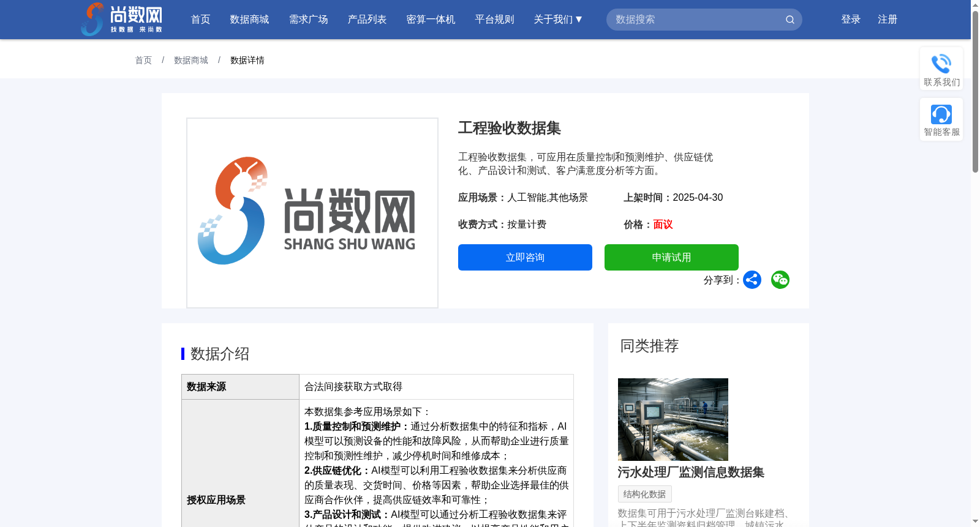Click the 数据详情 breadcrumb text

tap(247, 60)
